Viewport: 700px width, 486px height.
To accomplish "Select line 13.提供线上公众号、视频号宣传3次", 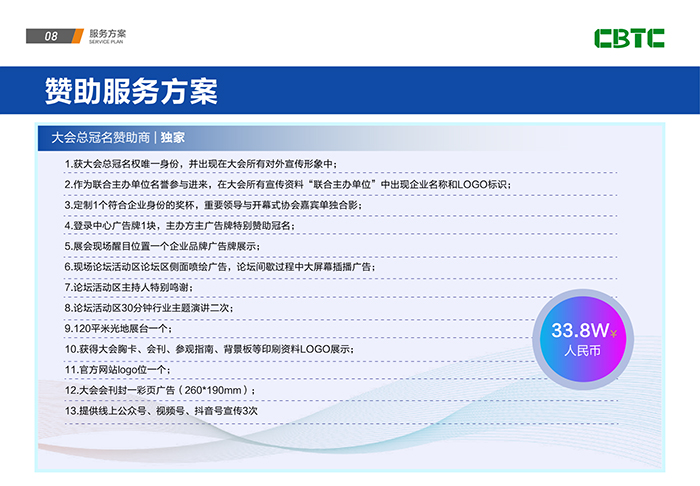I will pos(161,411).
